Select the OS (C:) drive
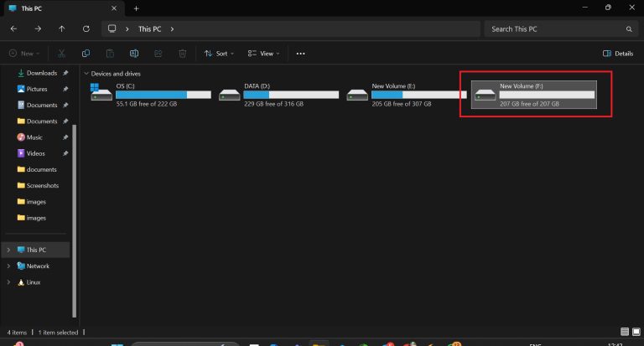 (x=151, y=95)
